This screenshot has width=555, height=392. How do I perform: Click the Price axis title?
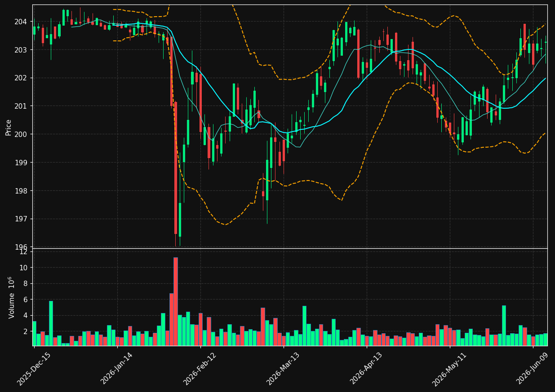tap(9, 127)
